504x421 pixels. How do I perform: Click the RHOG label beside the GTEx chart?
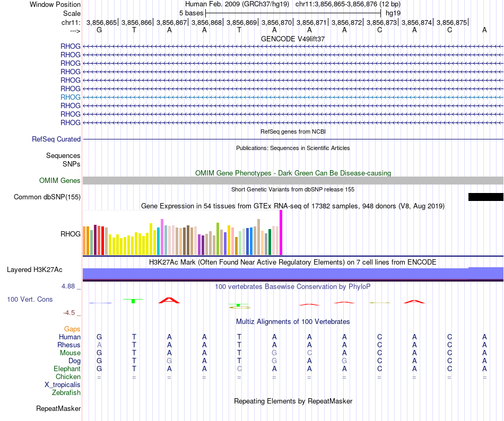coord(71,234)
